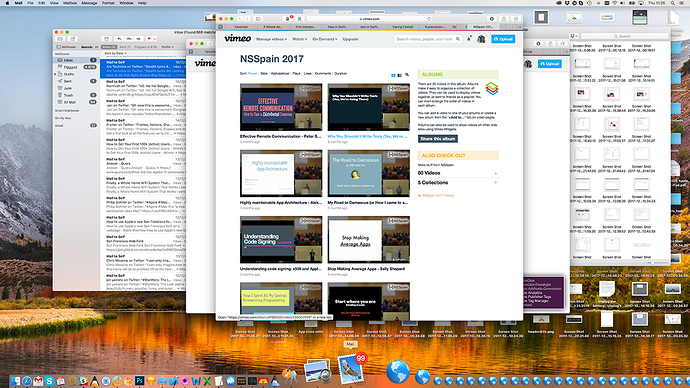Screen dimensions: 690x388
Task: Open the Sort by Date dropdown in Mail
Action: coord(115,53)
